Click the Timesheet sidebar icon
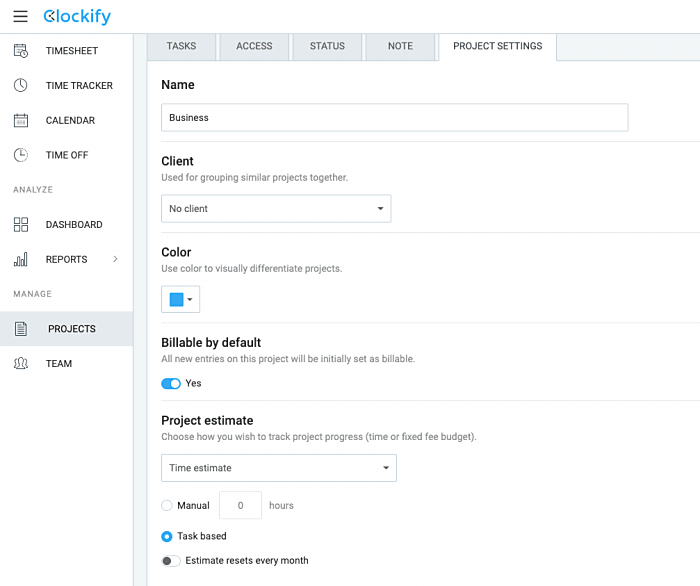This screenshot has height=586, width=700. click(x=21, y=51)
